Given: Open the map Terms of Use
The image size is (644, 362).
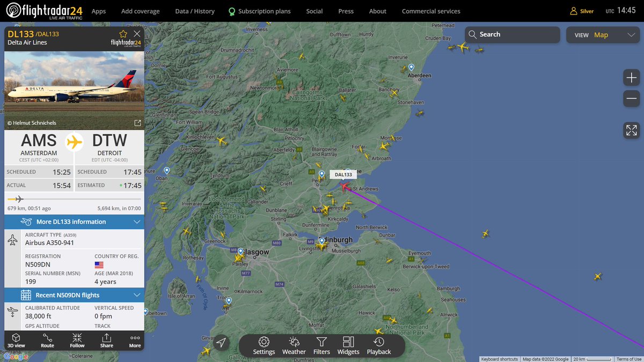Looking at the screenshot, I should click(x=629, y=359).
